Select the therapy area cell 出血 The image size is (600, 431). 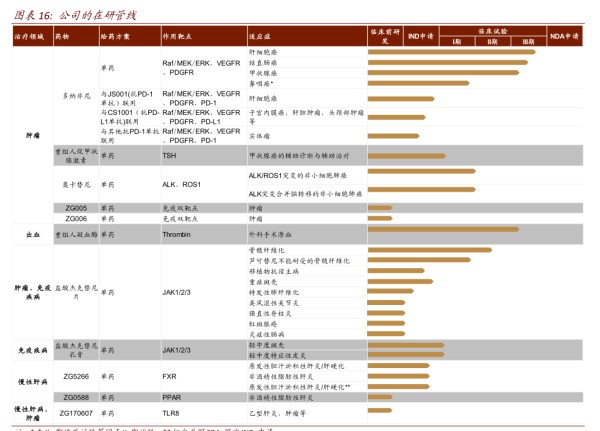(33, 235)
